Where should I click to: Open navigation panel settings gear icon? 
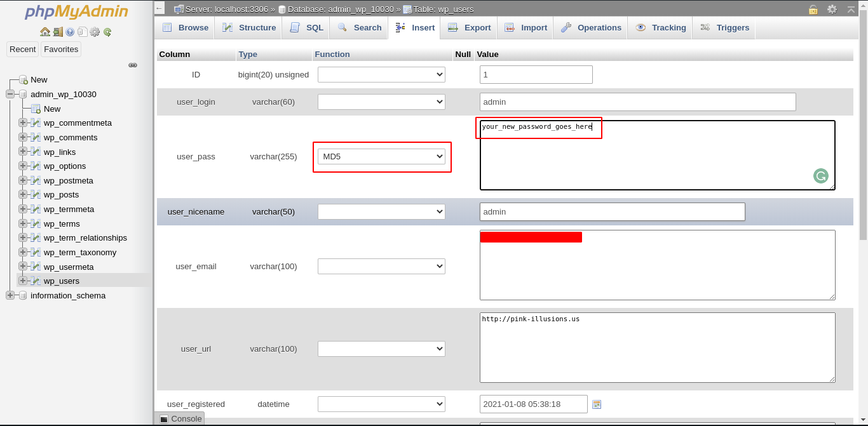coord(95,32)
